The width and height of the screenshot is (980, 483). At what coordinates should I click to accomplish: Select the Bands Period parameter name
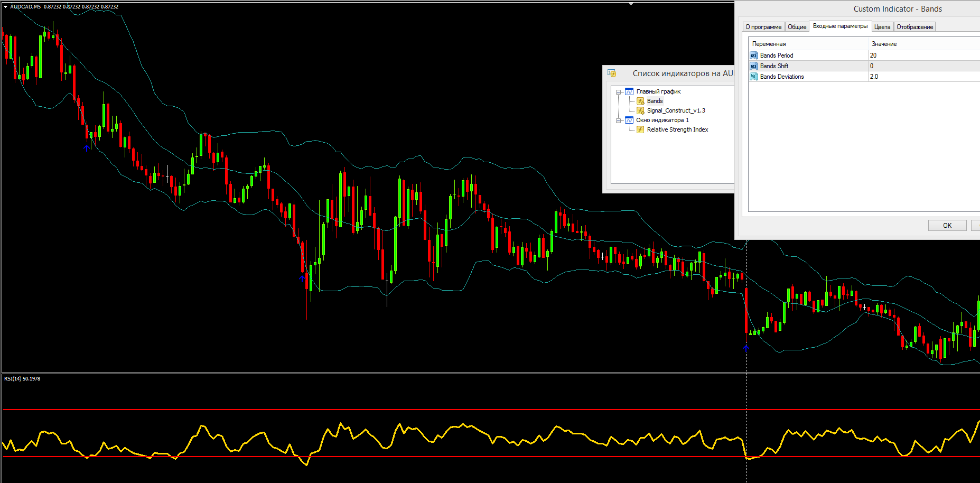pos(777,55)
